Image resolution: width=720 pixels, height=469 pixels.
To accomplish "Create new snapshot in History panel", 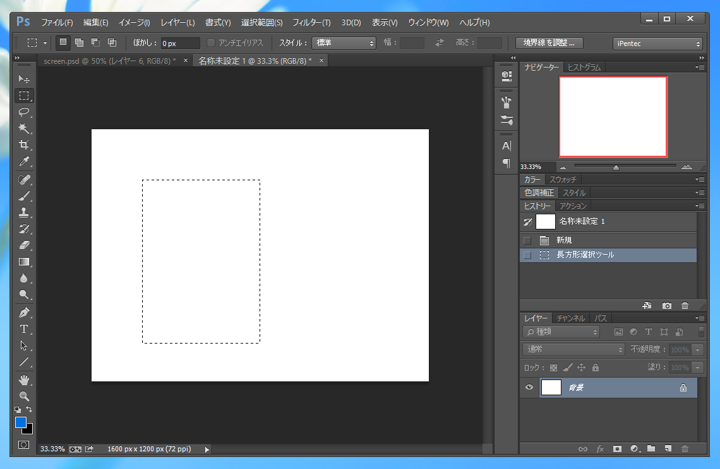I will [x=667, y=305].
